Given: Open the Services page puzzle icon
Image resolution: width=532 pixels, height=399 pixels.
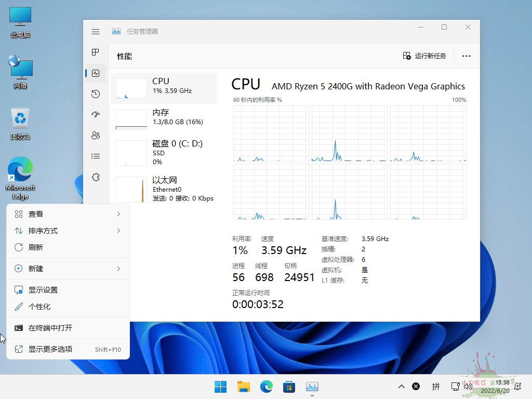Looking at the screenshot, I should click(x=96, y=177).
